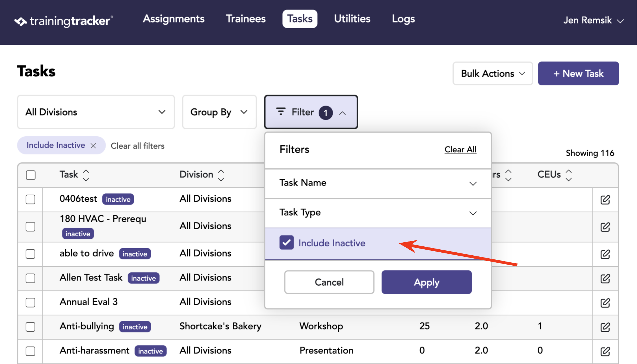This screenshot has height=364, width=637.
Task: Open the Bulk Actions dropdown
Action: [493, 73]
